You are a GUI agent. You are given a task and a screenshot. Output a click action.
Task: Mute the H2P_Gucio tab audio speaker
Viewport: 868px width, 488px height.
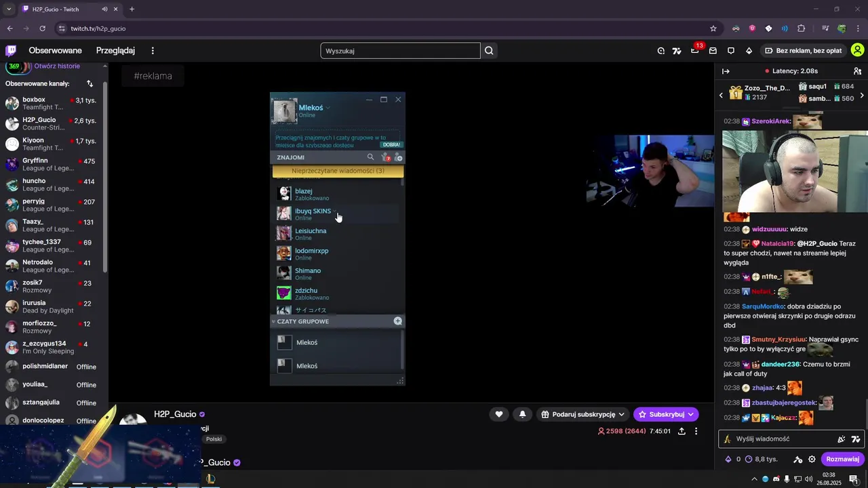104,9
